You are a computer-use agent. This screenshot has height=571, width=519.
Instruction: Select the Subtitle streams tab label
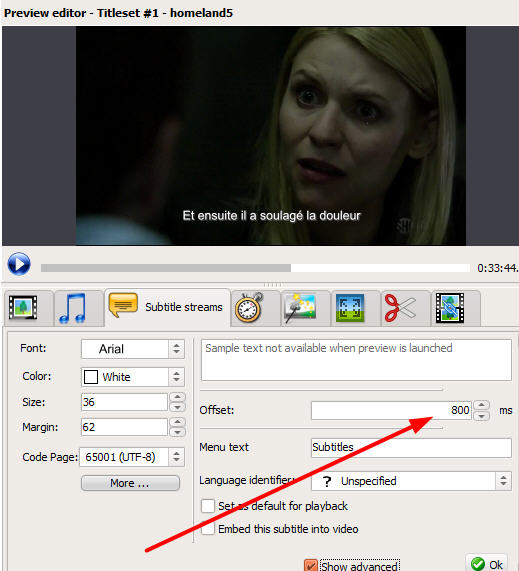[x=184, y=307]
